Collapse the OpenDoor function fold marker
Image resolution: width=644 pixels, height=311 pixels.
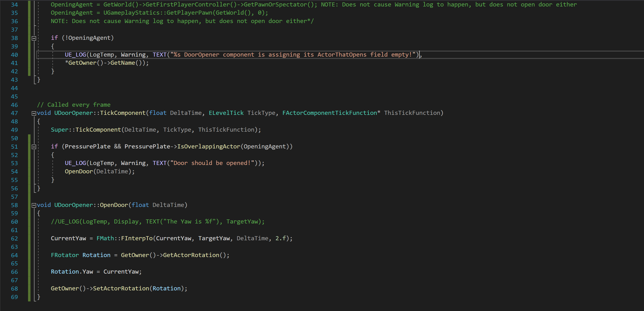click(x=34, y=205)
